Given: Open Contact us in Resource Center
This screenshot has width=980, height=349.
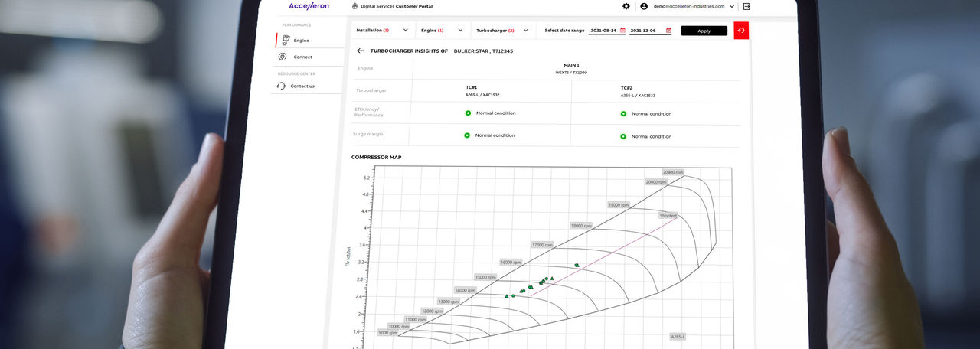Looking at the screenshot, I should [302, 86].
